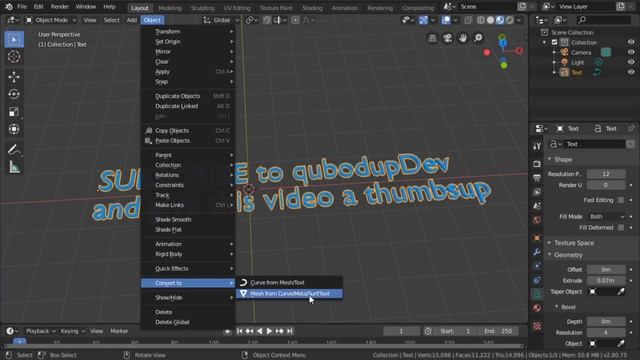Open the Playback dropdown in timeline
The height and width of the screenshot is (360, 640).
pyautogui.click(x=41, y=331)
